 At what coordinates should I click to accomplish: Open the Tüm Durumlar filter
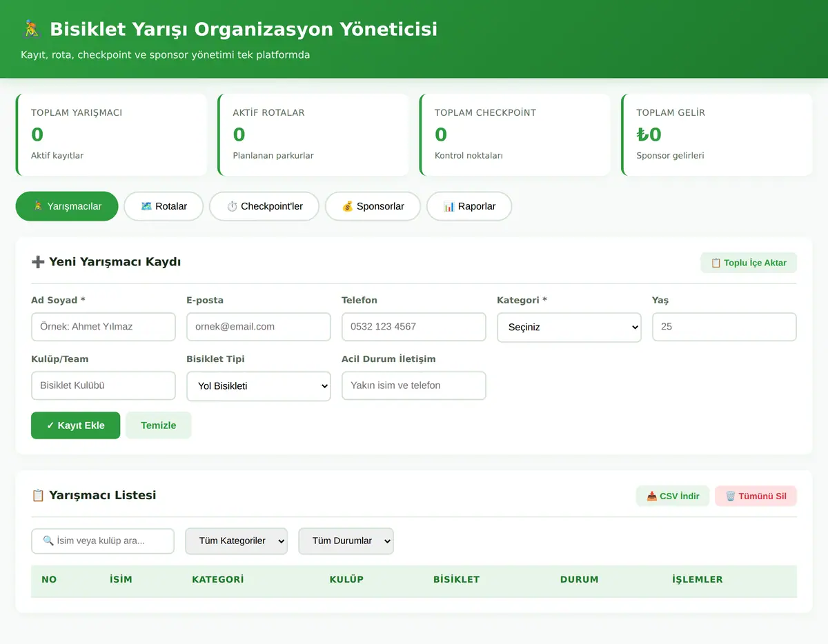(x=346, y=541)
